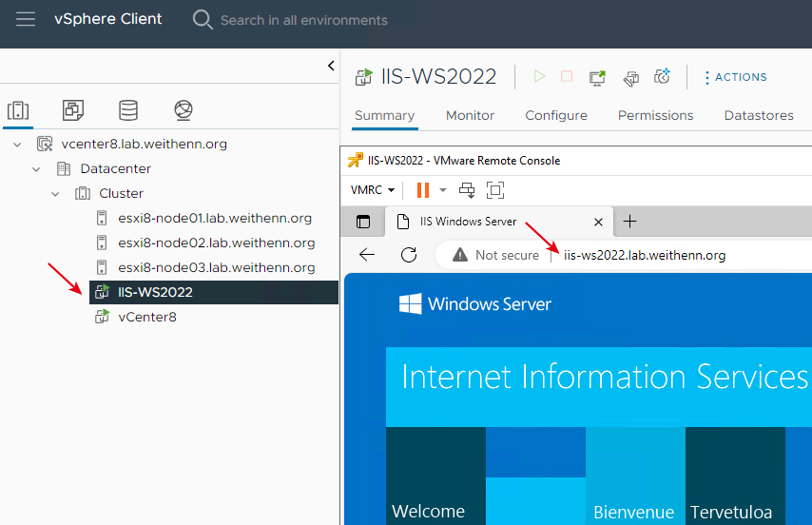Click the Power On play icon
This screenshot has height=525, width=812.
[x=539, y=77]
